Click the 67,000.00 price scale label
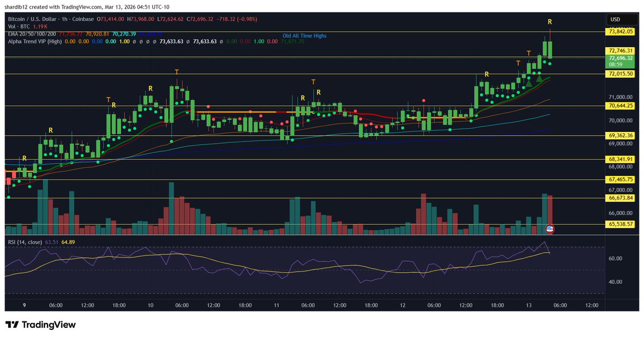The image size is (644, 338). (x=620, y=190)
